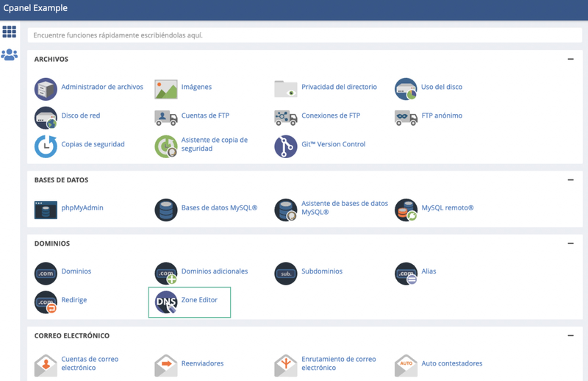Click the FTP anónimo masked truck icon
Screen dimensions: 588x381
(x=406, y=118)
